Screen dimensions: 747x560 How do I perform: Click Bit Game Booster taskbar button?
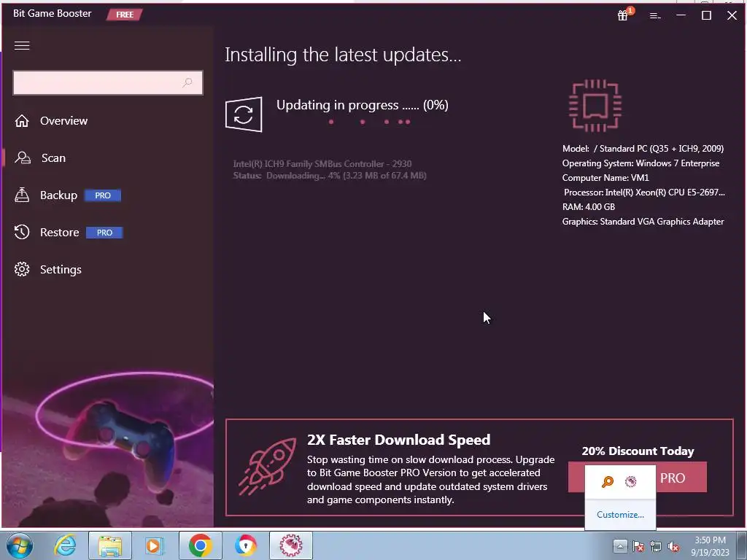(x=291, y=545)
